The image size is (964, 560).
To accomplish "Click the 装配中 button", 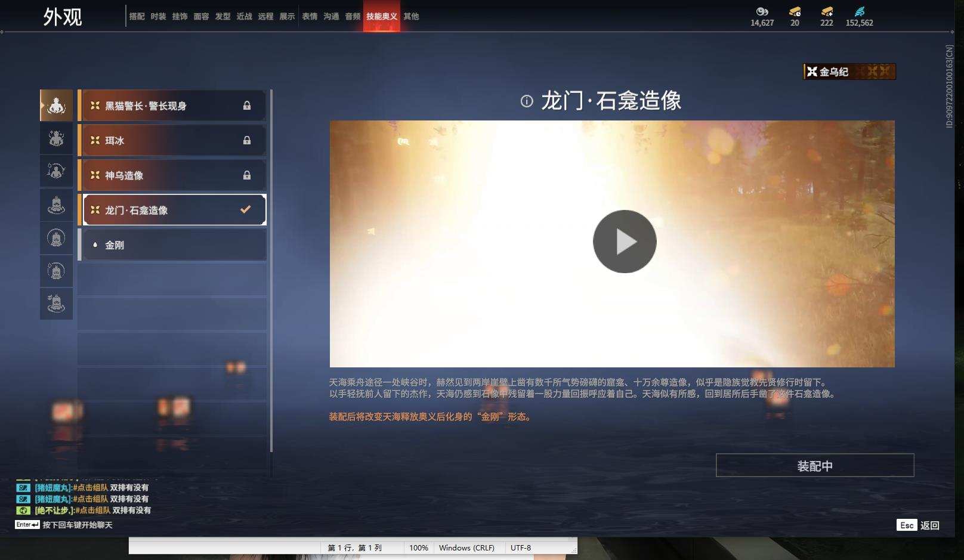I will [x=815, y=465].
